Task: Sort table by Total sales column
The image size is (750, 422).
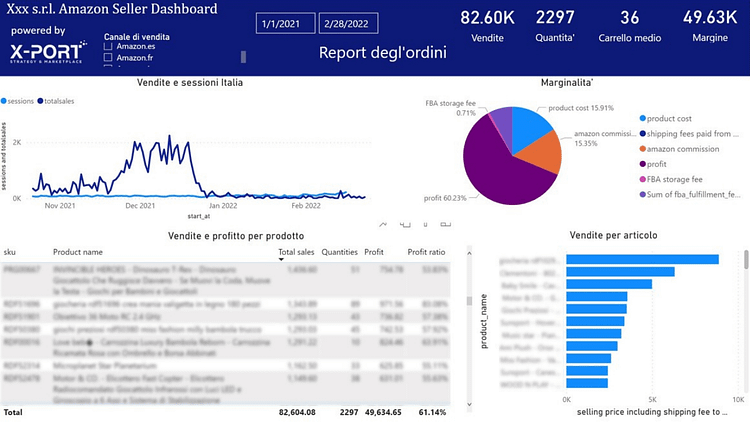Action: pos(297,252)
